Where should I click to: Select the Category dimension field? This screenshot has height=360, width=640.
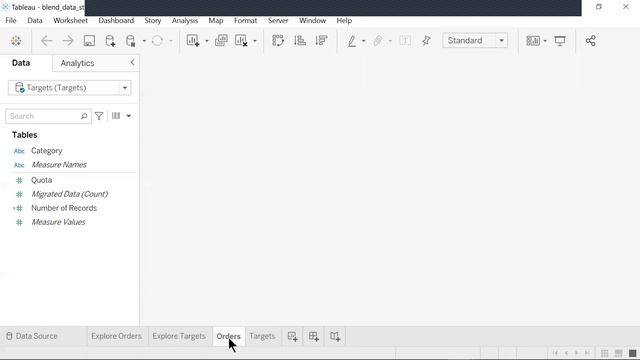click(47, 151)
